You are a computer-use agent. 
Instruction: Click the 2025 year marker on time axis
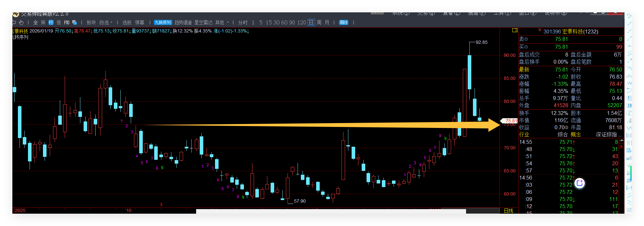tap(20, 210)
